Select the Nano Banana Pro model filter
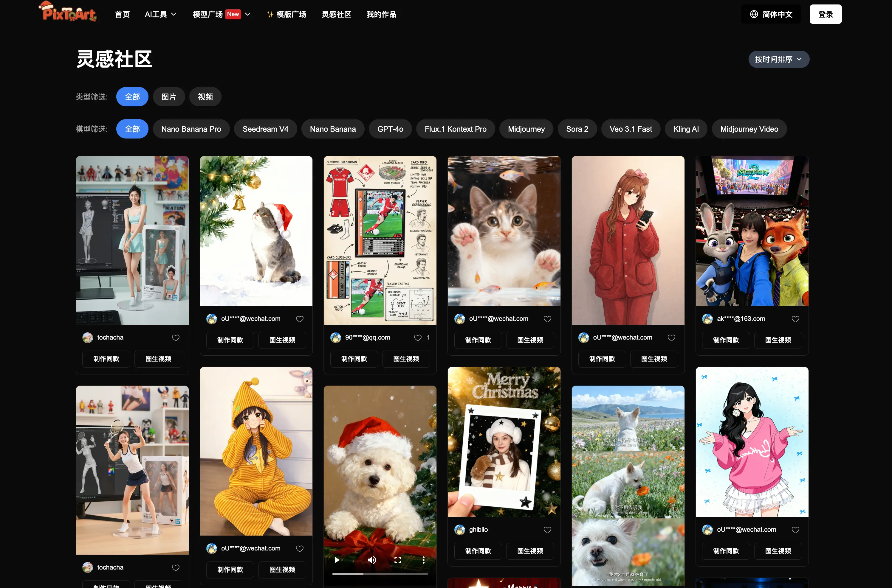 [x=191, y=129]
